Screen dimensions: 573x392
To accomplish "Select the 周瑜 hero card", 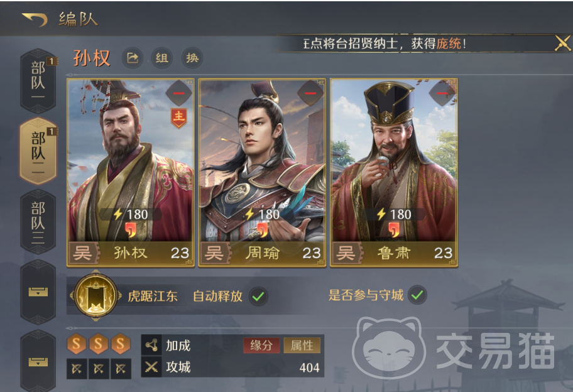I will click(262, 172).
